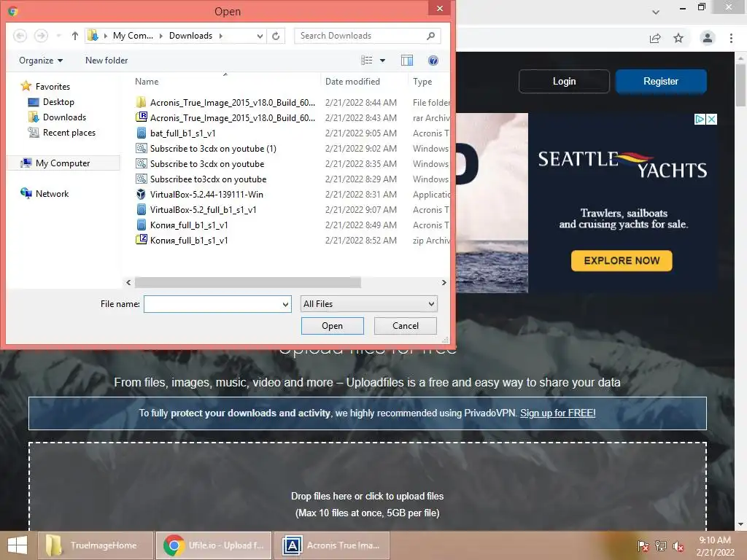Open Chrome tab search chevron
747x560 pixels.
point(656,12)
